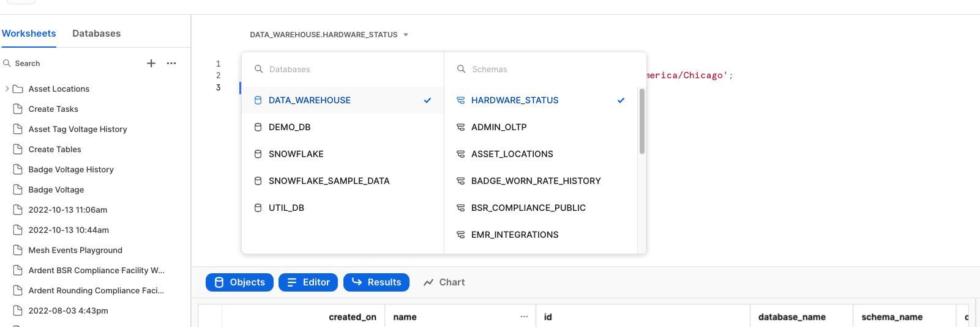
Task: Click the ADMIN_OLTP schema icon
Action: pyautogui.click(x=460, y=127)
